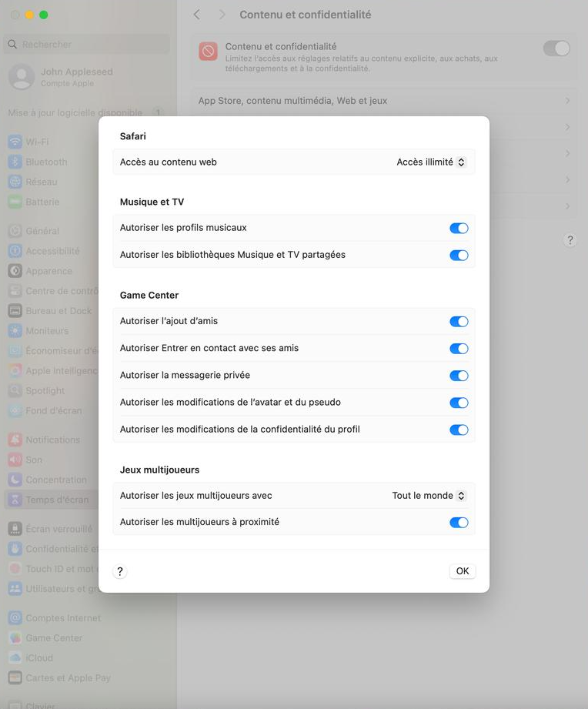
Task: Click the Fond d'écran sidebar icon
Action: pos(15,410)
